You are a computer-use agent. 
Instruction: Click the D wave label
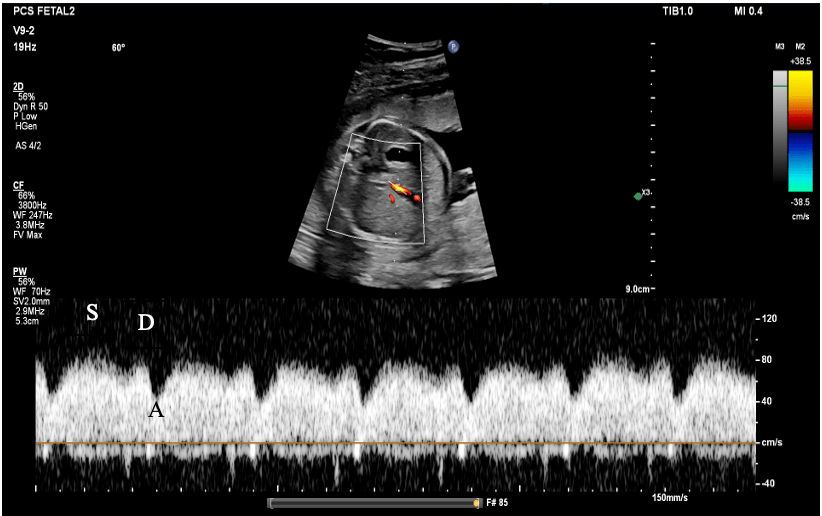pos(146,323)
